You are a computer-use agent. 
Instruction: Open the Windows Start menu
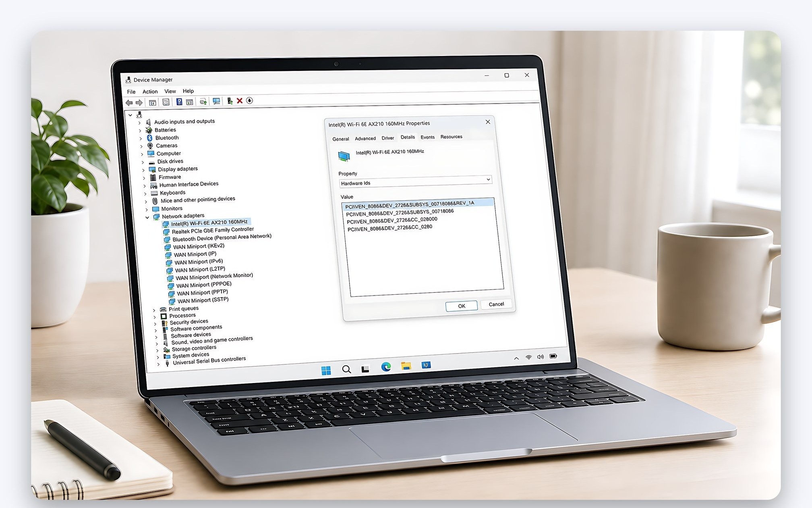[326, 371]
